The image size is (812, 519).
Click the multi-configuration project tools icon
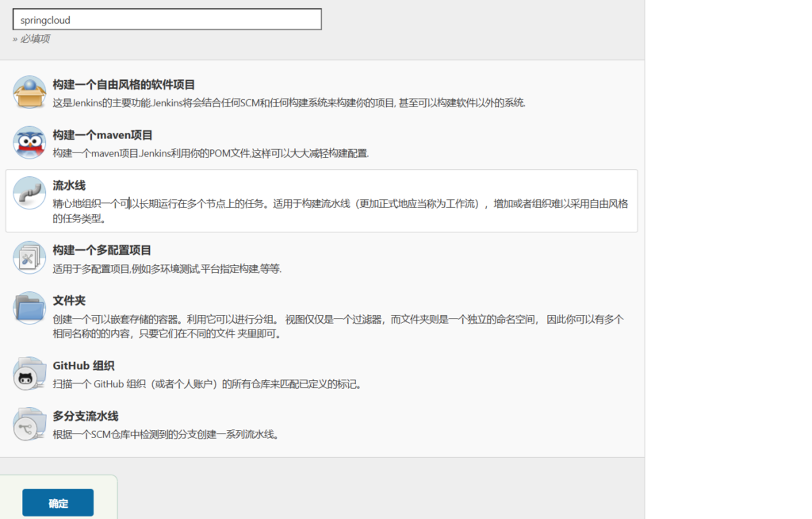click(29, 258)
